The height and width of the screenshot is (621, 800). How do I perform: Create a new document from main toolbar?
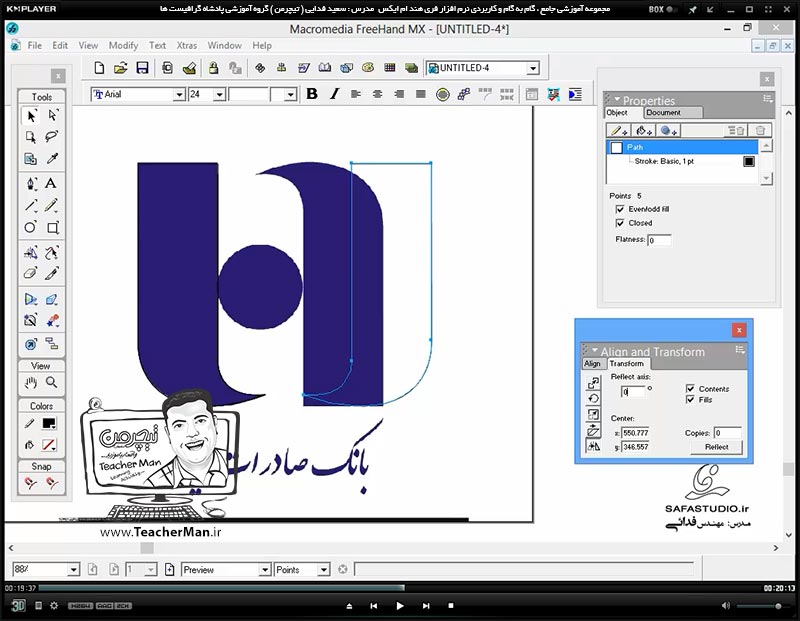[x=99, y=68]
